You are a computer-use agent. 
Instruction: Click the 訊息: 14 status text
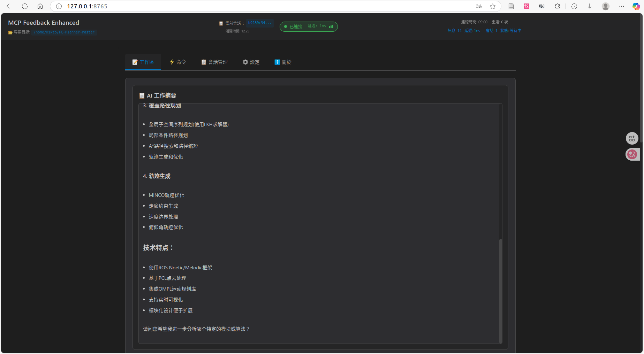pyautogui.click(x=455, y=31)
